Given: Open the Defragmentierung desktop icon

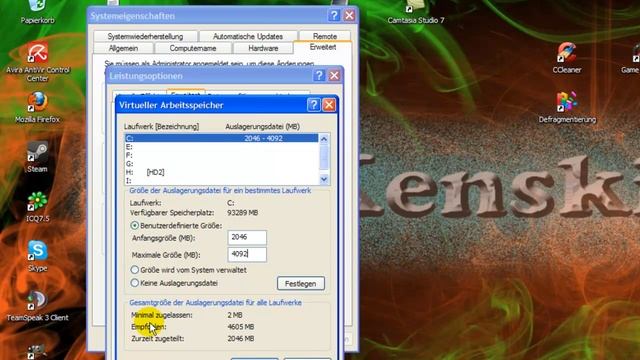Looking at the screenshot, I should point(567,107).
